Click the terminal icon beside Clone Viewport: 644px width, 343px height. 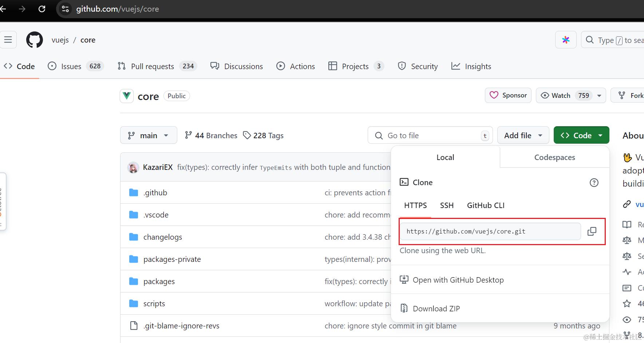404,182
